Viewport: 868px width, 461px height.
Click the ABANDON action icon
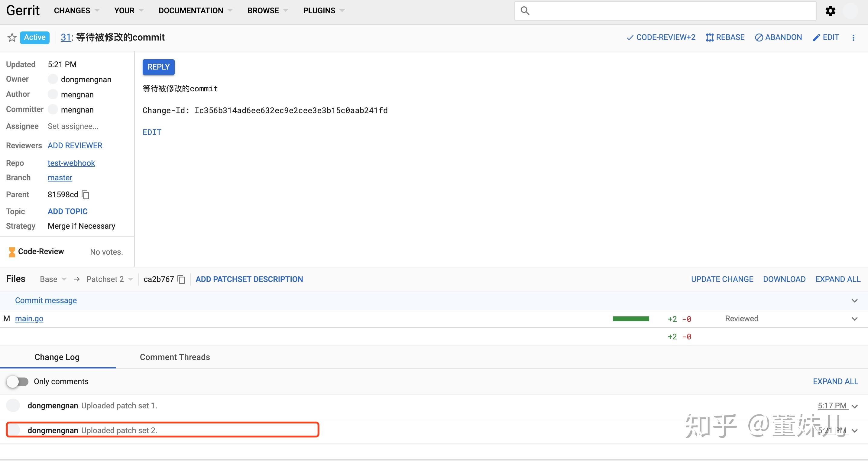coord(759,37)
